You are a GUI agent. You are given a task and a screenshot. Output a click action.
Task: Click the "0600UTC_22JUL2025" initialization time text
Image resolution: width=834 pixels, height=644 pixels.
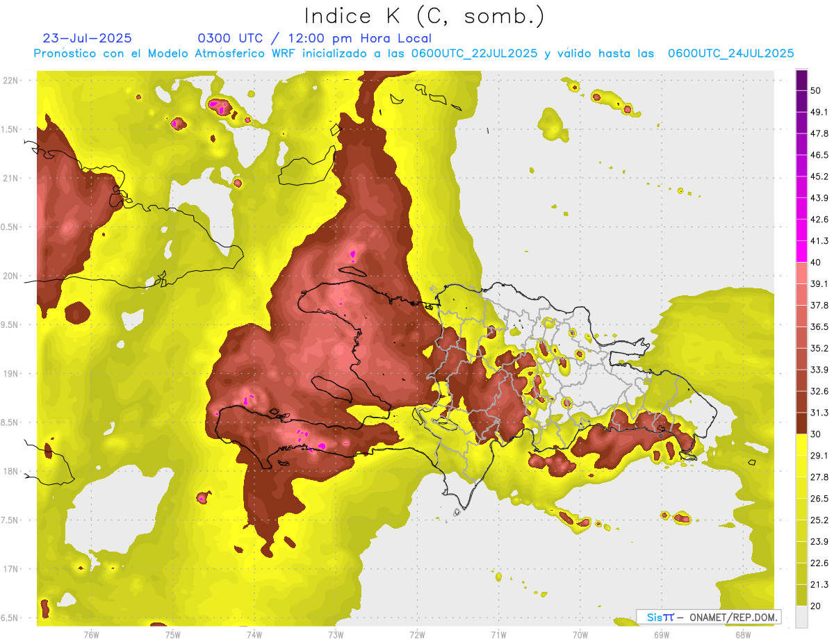click(x=474, y=53)
